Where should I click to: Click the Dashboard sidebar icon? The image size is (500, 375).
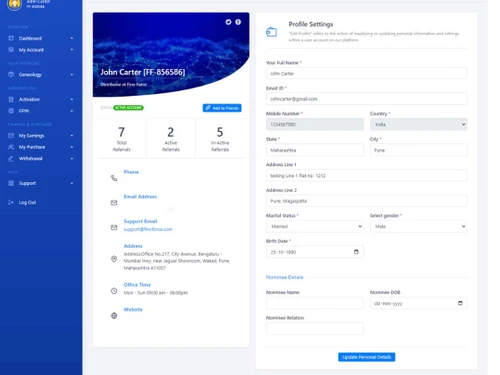(11, 38)
